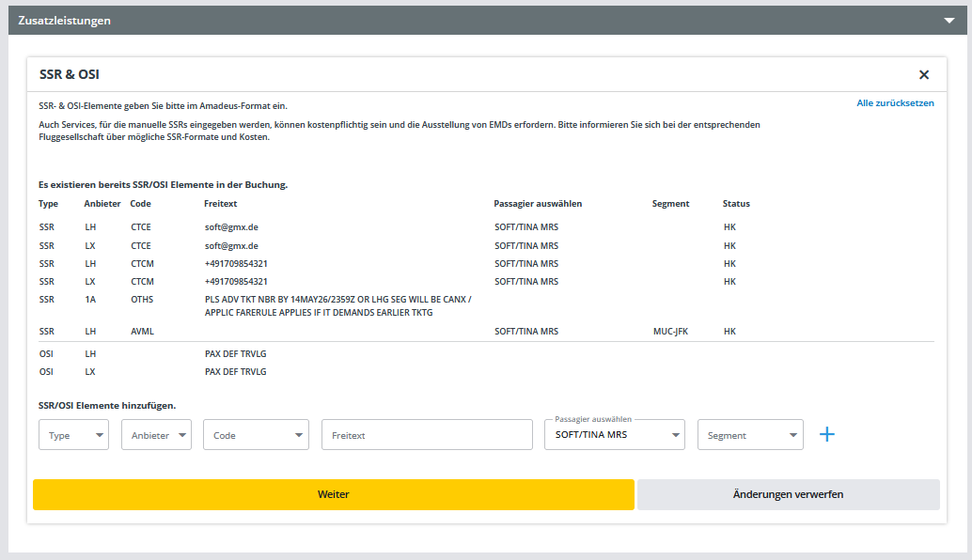This screenshot has height=560, width=972.
Task: Click into the Freitext input field
Action: click(427, 435)
